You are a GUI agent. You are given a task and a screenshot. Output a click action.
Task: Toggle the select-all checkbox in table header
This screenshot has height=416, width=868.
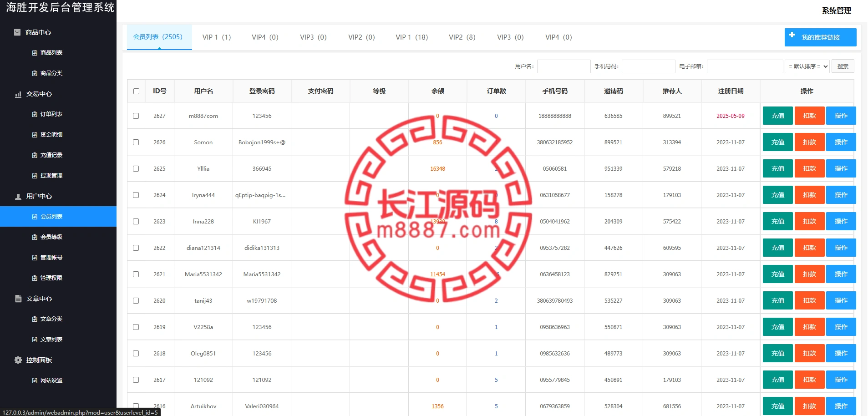point(136,91)
